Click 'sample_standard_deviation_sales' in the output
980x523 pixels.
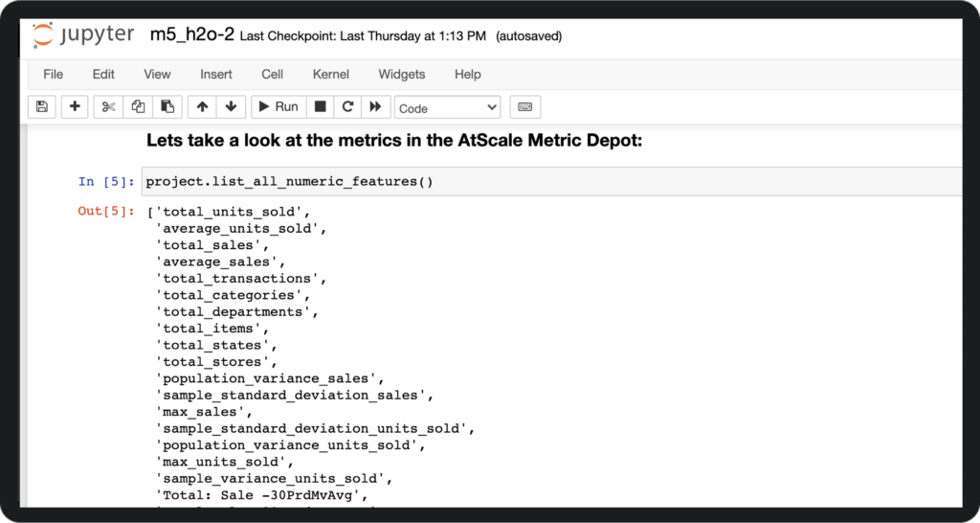click(291, 396)
